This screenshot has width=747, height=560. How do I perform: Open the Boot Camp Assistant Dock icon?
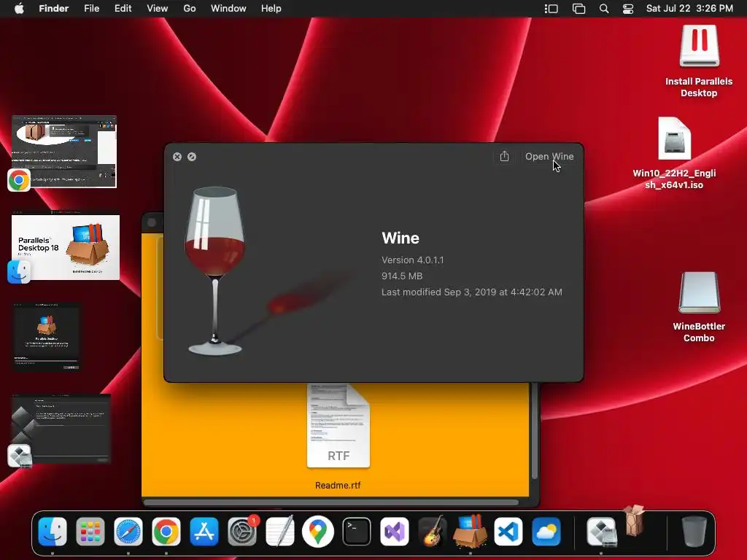(x=601, y=532)
